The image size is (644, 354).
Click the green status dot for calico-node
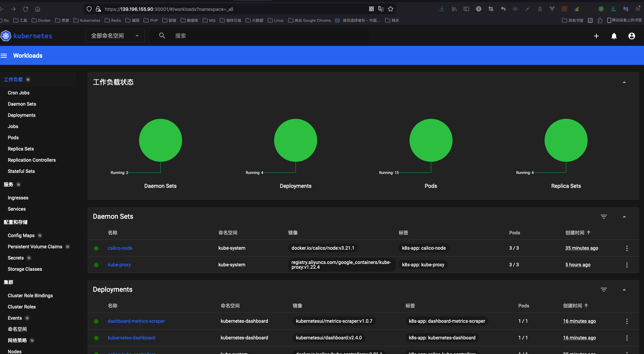[x=96, y=248]
